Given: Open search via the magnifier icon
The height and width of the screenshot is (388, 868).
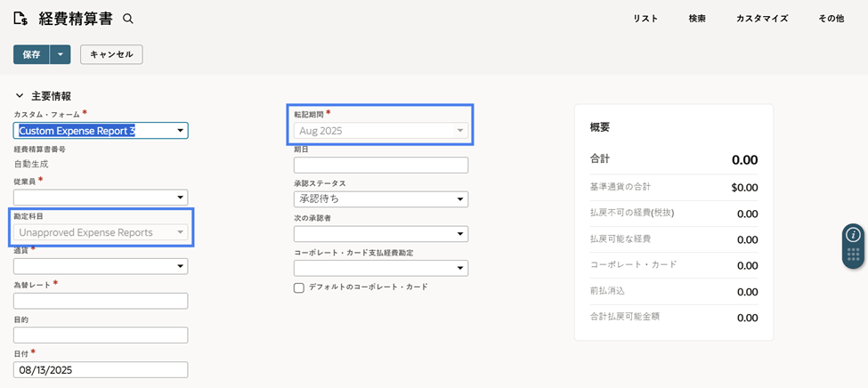Looking at the screenshot, I should point(128,19).
